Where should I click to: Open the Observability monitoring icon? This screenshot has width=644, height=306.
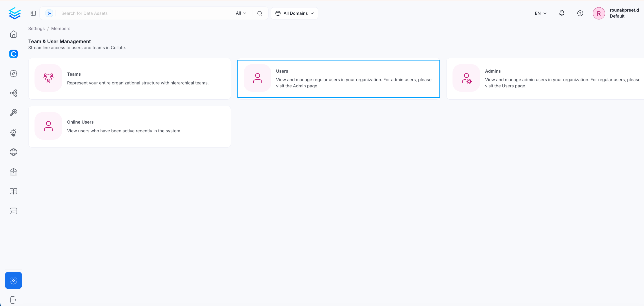(13, 112)
